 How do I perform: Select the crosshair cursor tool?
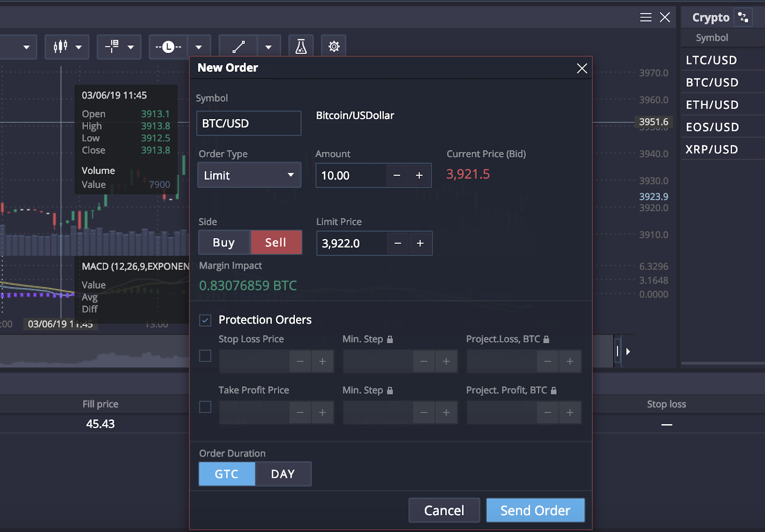point(112,46)
